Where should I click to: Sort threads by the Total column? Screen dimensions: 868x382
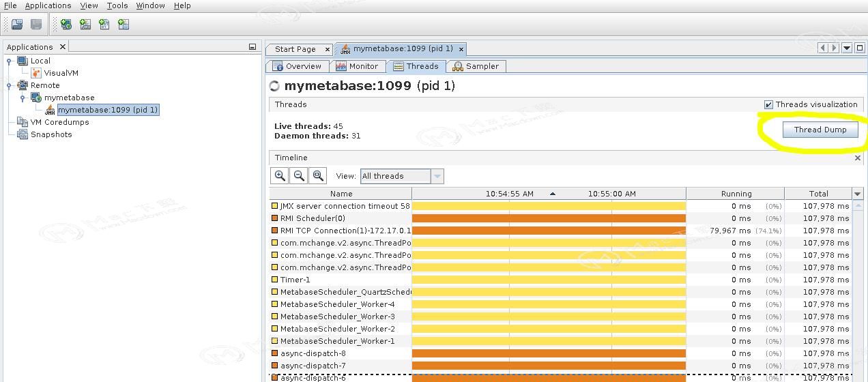[x=818, y=194]
